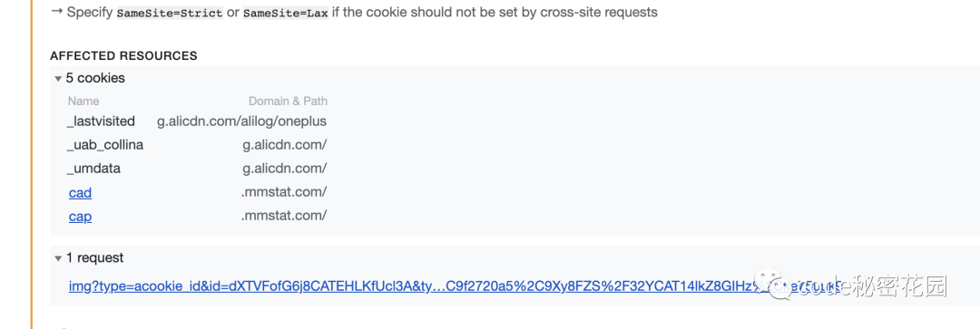Viewport: 980px width, 329px height.
Task: Click the arrow bullet before Specify
Action: point(57,11)
